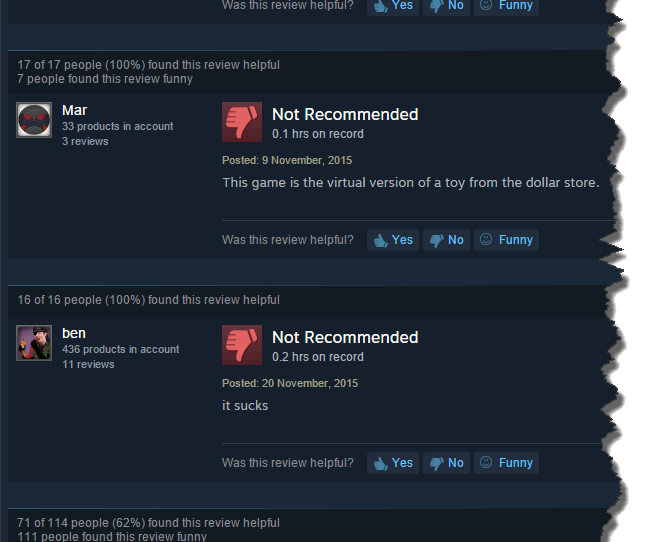The height and width of the screenshot is (542, 646).
Task: Click the thumbs-down icon on Mar's review
Action: (242, 122)
